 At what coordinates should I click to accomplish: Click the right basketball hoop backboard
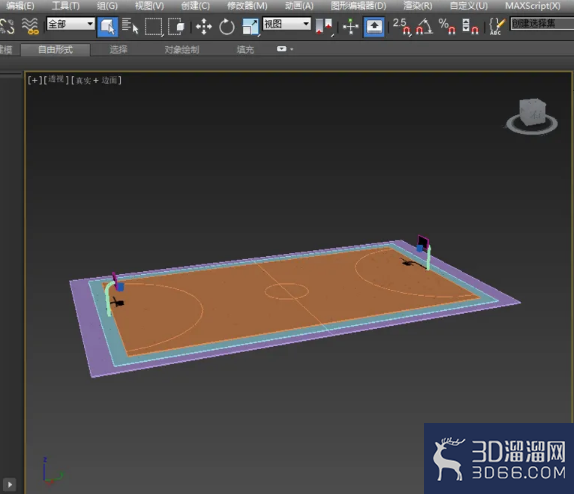[x=423, y=242]
